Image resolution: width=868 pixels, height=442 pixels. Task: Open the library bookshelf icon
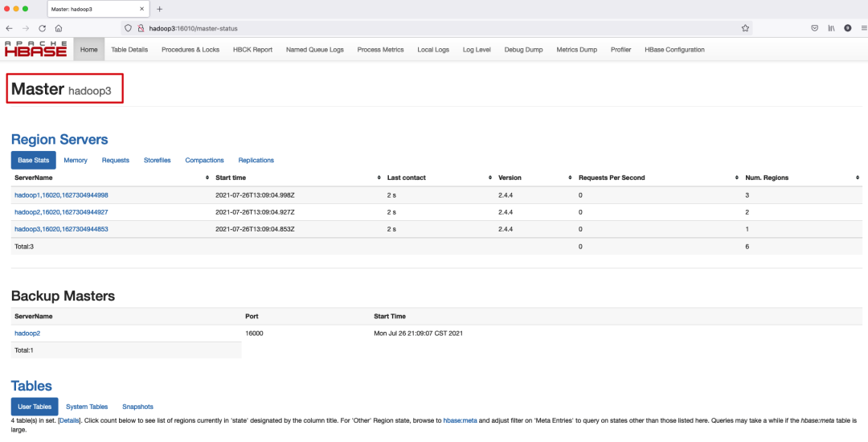tap(831, 28)
